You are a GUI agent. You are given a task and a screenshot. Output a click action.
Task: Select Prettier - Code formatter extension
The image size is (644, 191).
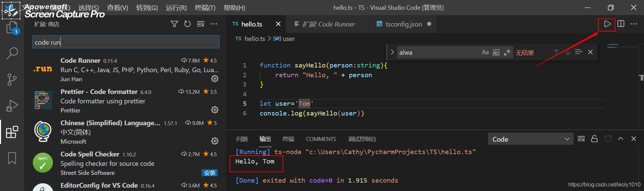(126, 101)
